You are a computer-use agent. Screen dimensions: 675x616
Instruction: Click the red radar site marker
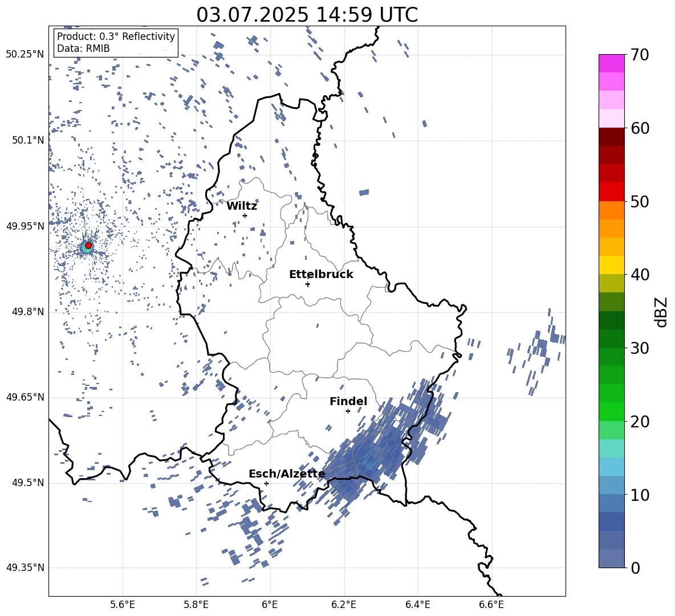[x=88, y=246]
